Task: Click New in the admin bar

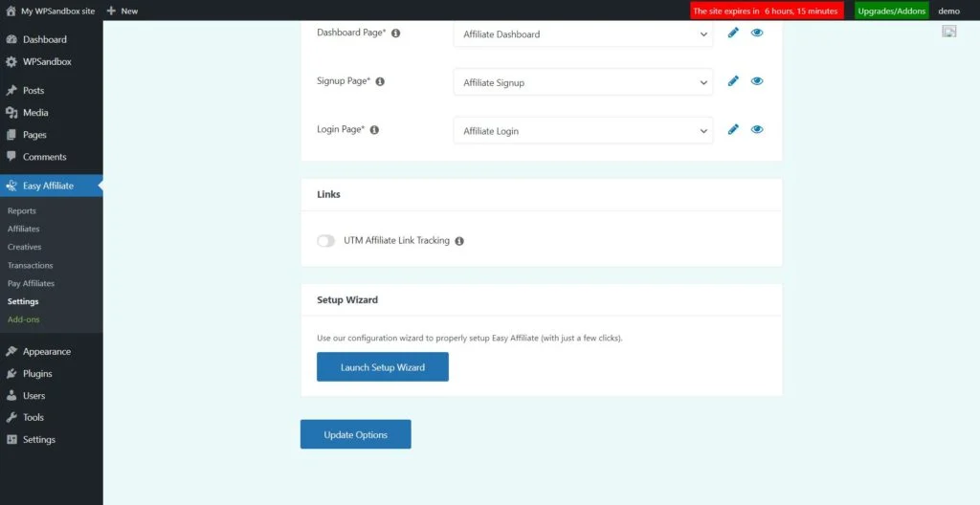Action: click(129, 11)
